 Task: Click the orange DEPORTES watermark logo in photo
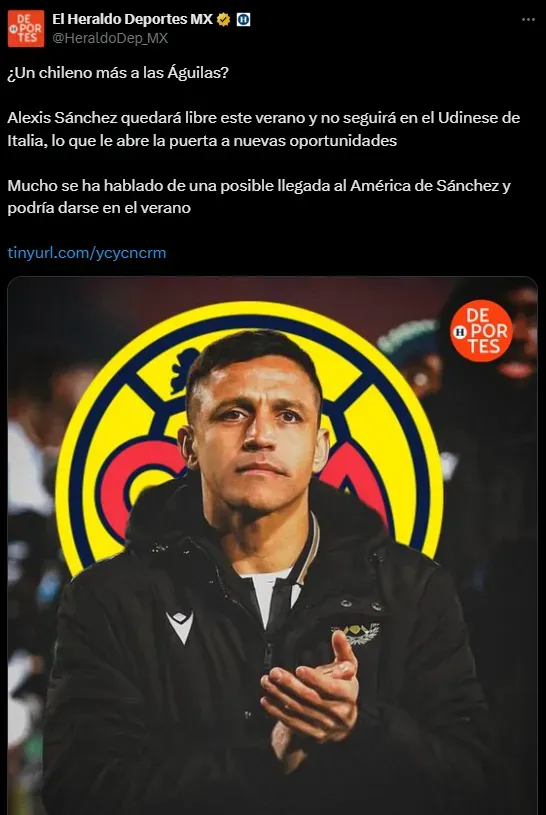(x=482, y=331)
